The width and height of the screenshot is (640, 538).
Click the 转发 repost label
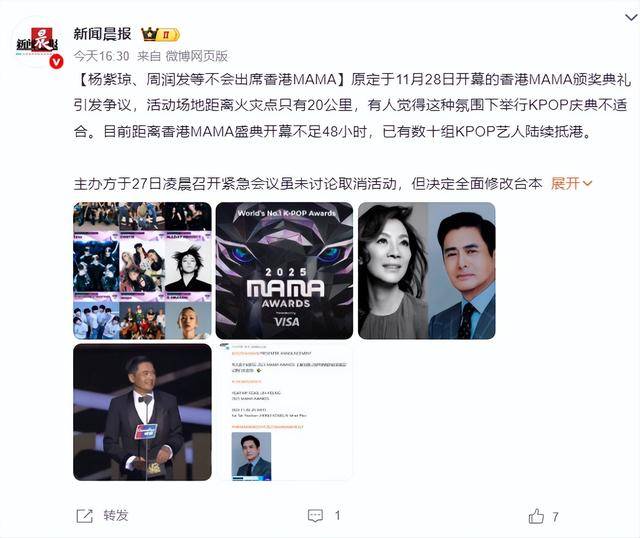(x=116, y=516)
